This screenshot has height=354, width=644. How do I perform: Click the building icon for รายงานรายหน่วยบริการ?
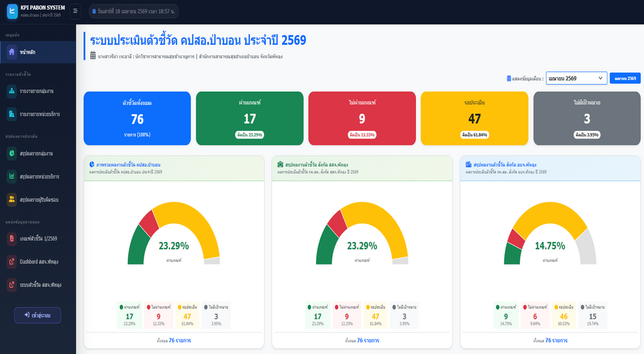12,114
